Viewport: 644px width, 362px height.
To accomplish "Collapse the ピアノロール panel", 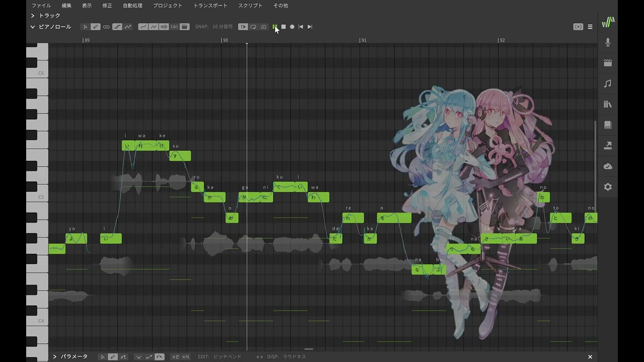I will tap(33, 27).
